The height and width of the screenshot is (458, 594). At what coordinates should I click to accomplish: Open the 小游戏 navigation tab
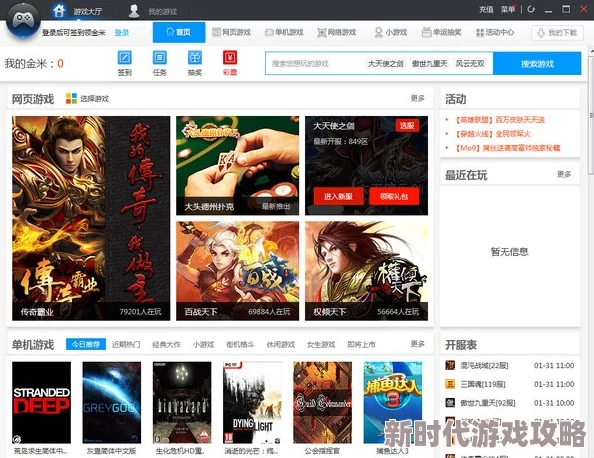[x=390, y=32]
